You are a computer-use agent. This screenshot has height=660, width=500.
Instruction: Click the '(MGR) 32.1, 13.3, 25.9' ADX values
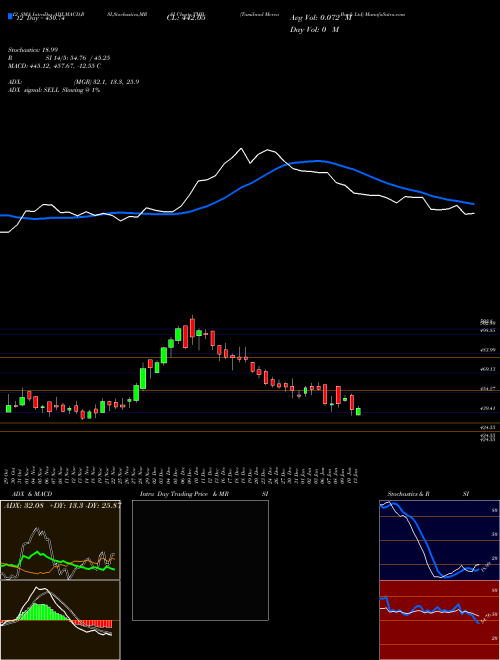[106, 82]
